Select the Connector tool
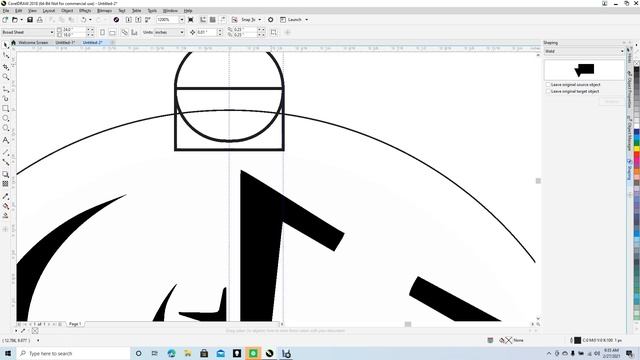Screen dimensions: 640x360 [x=6, y=162]
